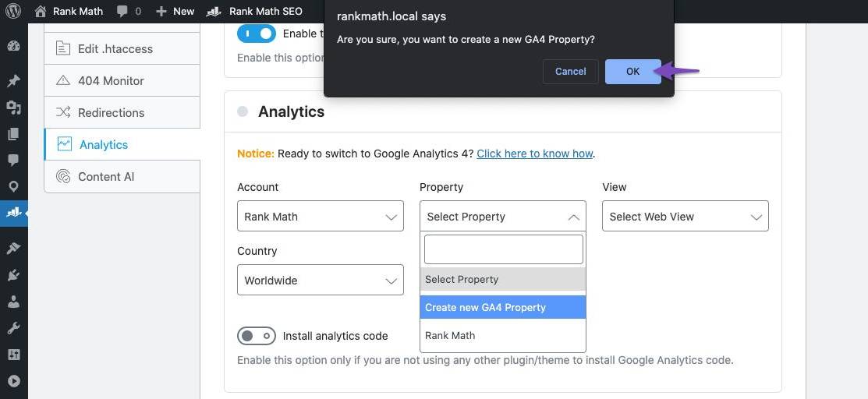This screenshot has height=399, width=868.
Task: Open Users icon in admin sidebar
Action: tap(13, 302)
